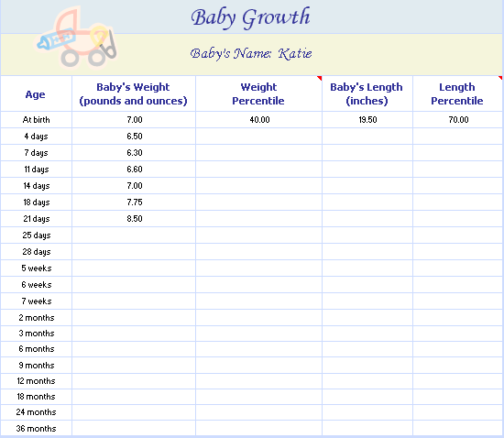The height and width of the screenshot is (438, 504).
Task: Select the Age column header
Action: [36, 93]
